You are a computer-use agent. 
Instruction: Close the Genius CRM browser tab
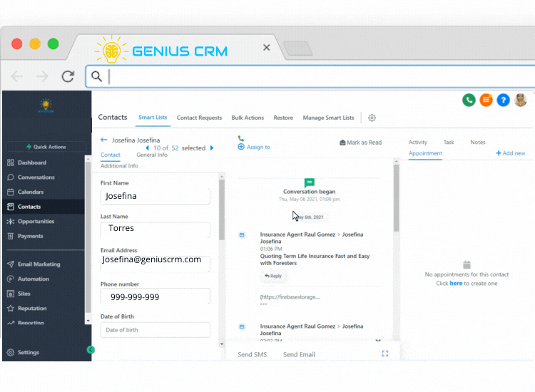267,47
